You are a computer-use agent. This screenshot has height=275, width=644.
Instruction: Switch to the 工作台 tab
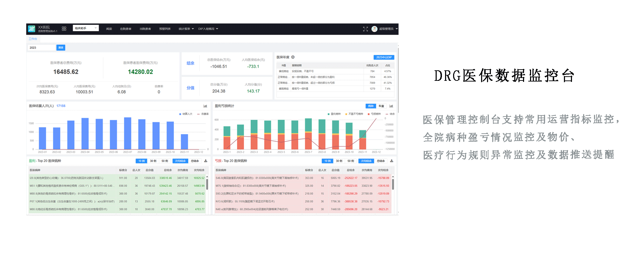click(33, 39)
